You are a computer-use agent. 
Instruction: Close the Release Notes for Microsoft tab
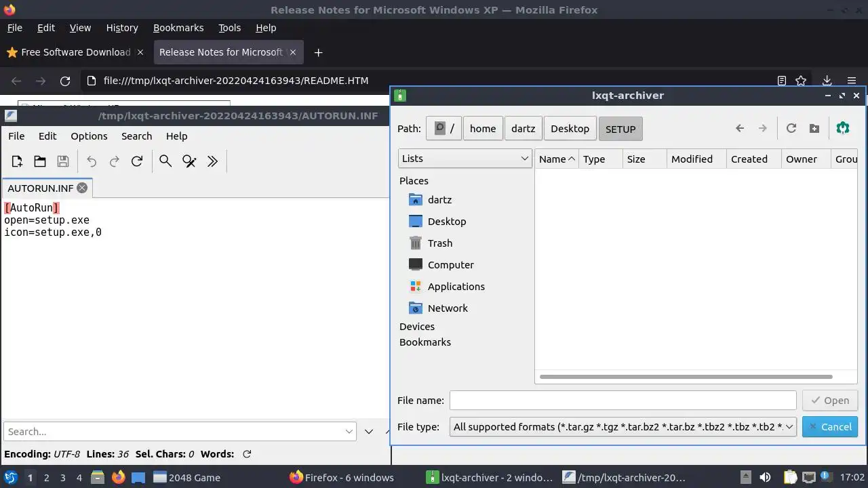[293, 52]
